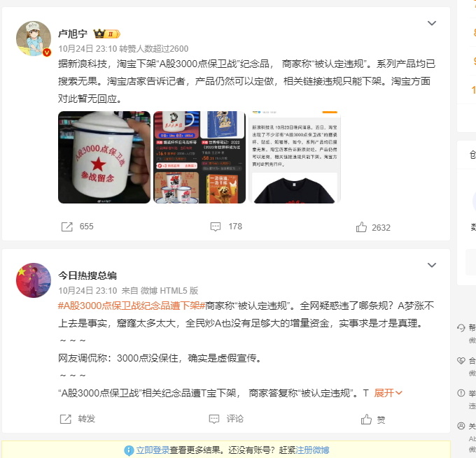476x458 pixels.
Task: Like 卢旭宁's post with thumbs-up icon
Action: click(x=361, y=227)
